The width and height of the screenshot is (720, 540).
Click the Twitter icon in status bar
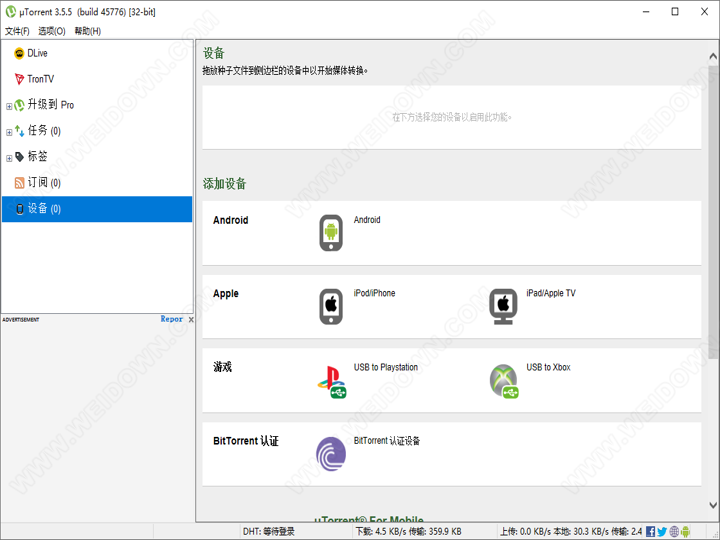tap(662, 532)
